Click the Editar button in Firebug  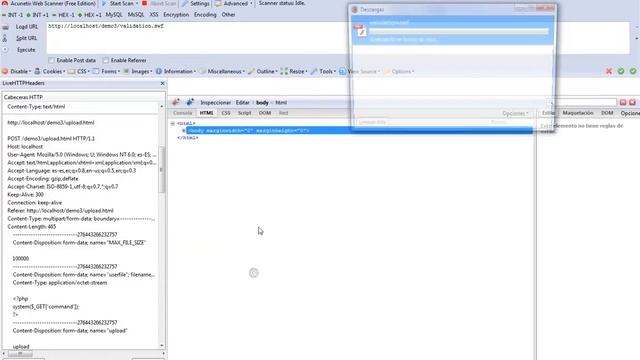(242, 102)
